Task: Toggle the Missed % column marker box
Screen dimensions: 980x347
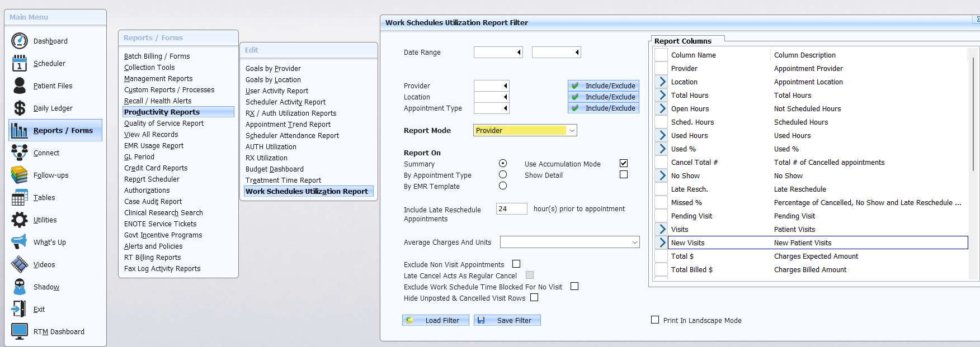Action: click(661, 202)
